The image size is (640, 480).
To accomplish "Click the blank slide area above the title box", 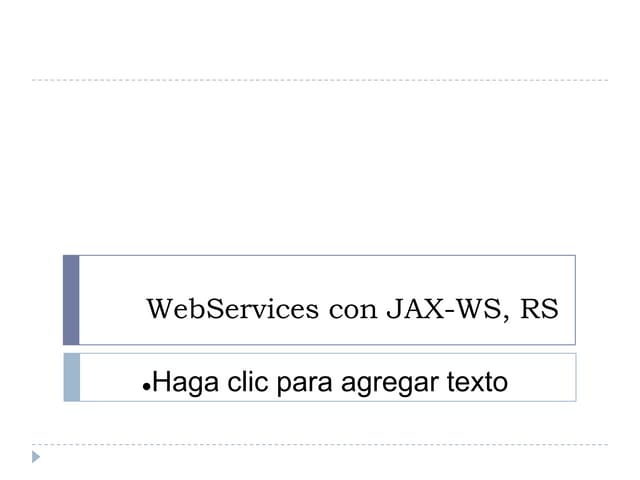I will 320,167.
